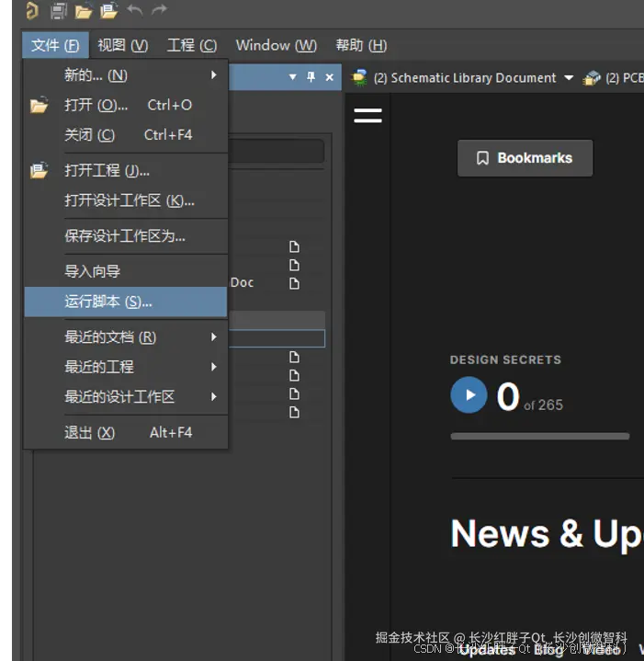Click the Bookmarks button
Image resolution: width=644 pixels, height=661 pixels.
[x=525, y=158]
